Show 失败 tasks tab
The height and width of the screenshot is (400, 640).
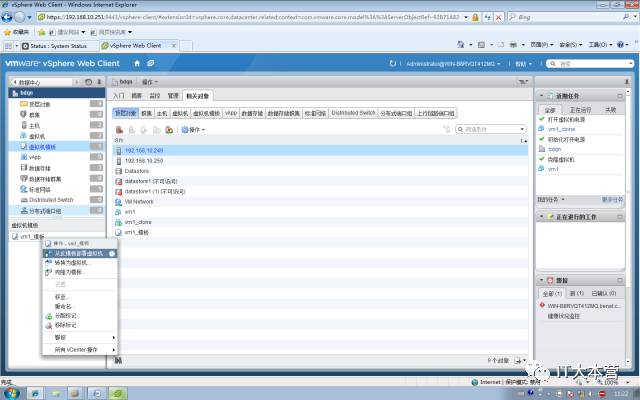(x=611, y=110)
